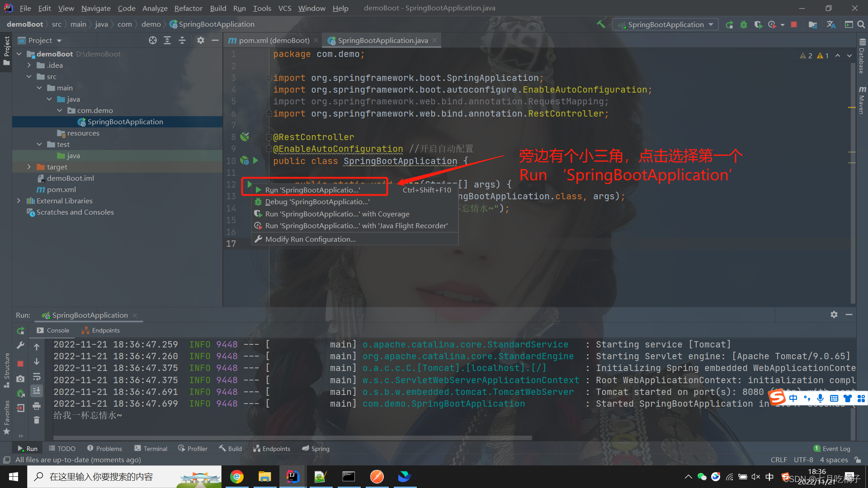
Task: Expand External Libraries node
Action: 19,201
